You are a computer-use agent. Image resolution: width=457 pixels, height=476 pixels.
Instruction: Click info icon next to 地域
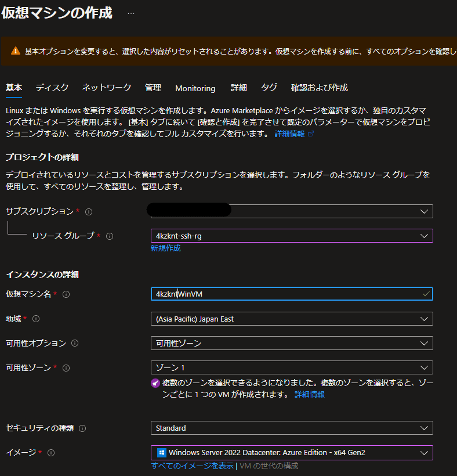coord(36,319)
